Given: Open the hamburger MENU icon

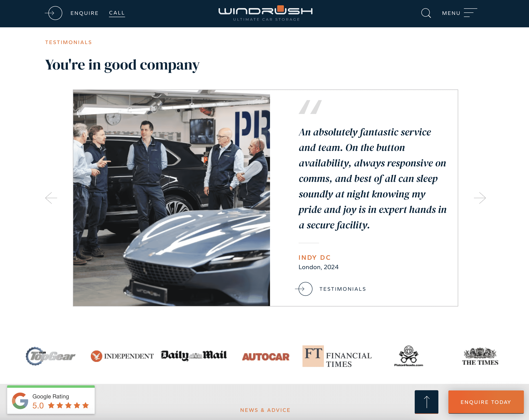Looking at the screenshot, I should click(x=470, y=13).
